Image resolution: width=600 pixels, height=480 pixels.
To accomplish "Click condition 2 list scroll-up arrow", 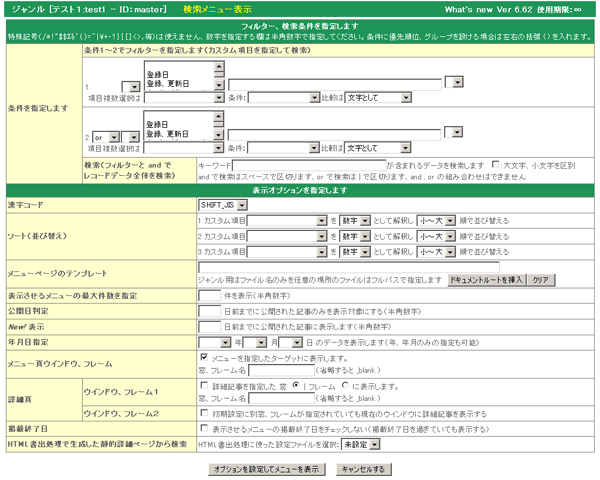I will (218, 116).
